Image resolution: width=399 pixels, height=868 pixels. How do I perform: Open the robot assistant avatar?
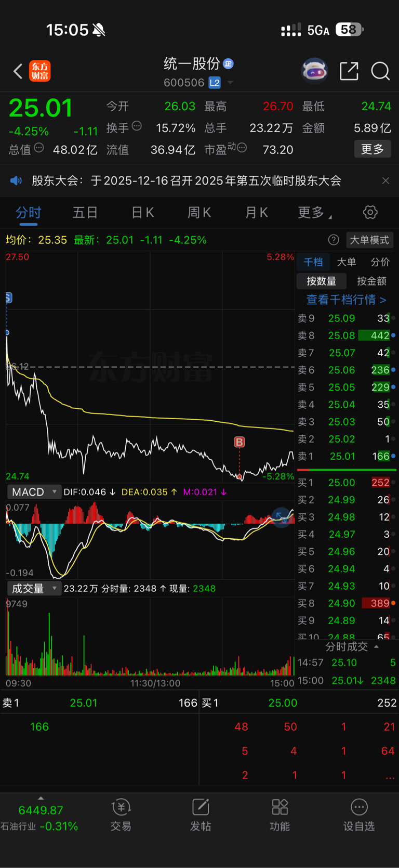315,71
